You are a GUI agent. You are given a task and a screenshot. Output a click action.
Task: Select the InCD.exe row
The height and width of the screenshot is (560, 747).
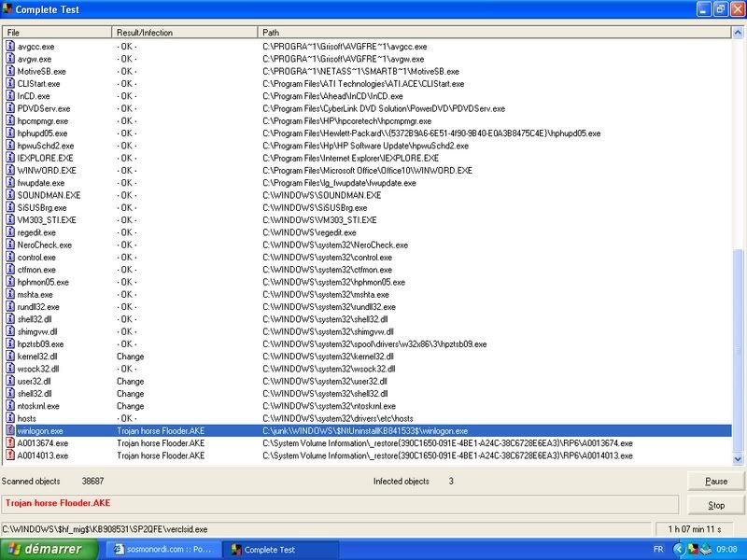(367, 96)
